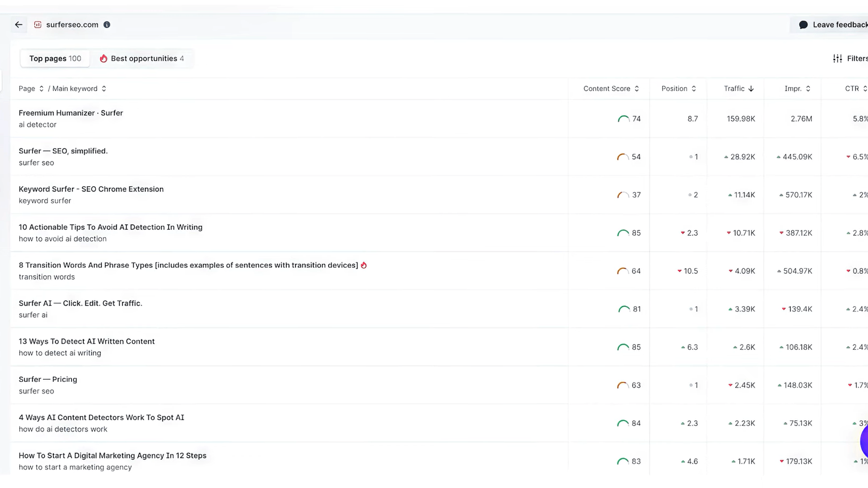Click the content score gauge icon for 63
The height and width of the screenshot is (488, 868).
pos(623,385)
